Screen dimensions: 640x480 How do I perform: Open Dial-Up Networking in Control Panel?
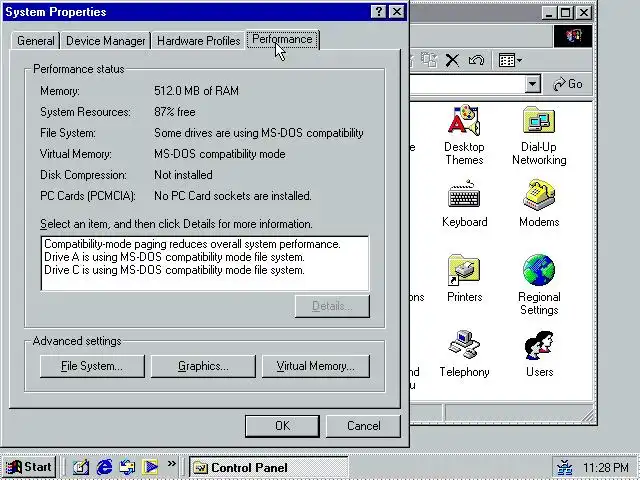tap(539, 135)
